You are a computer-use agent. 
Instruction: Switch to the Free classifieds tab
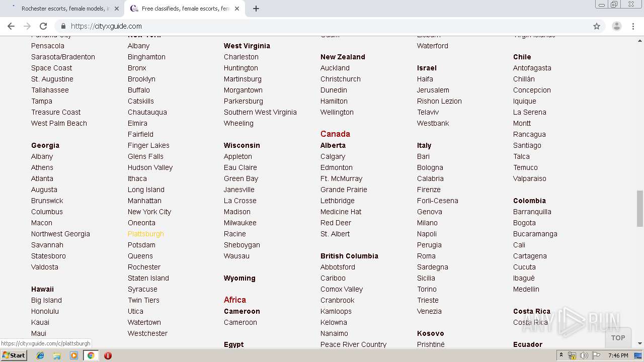[x=184, y=9]
